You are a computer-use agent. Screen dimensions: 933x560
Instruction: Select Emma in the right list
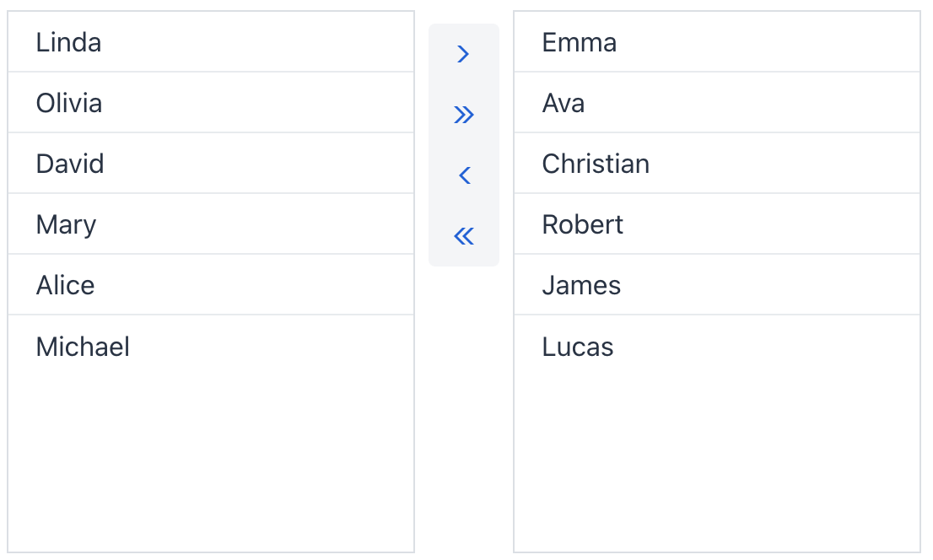pyautogui.click(x=579, y=42)
